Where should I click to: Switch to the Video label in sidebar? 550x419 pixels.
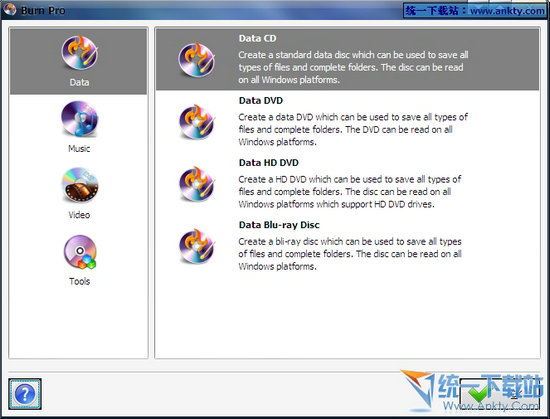tap(79, 215)
